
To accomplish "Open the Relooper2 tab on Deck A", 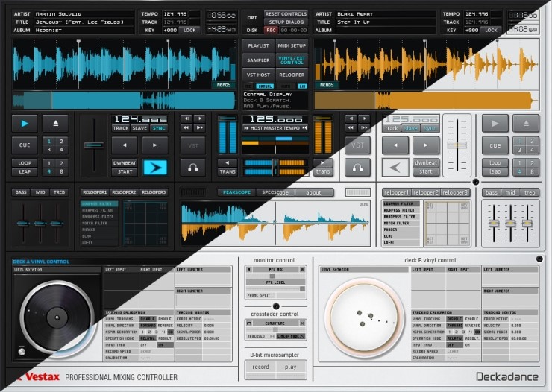I will click(x=125, y=192).
